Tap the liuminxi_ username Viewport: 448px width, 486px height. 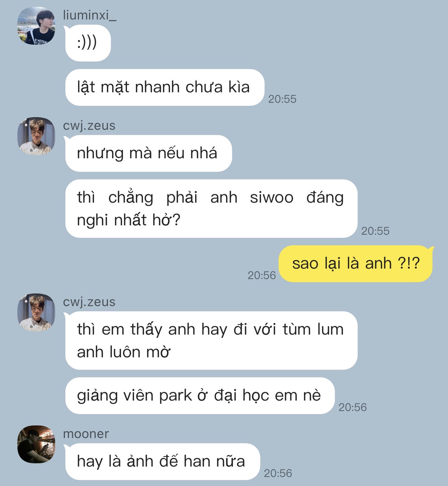click(89, 15)
